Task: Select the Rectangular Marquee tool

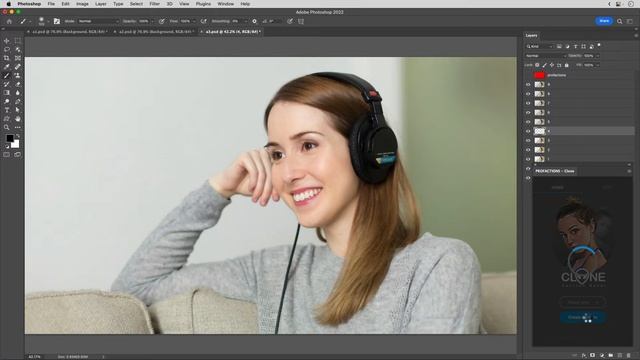Action: [18, 41]
